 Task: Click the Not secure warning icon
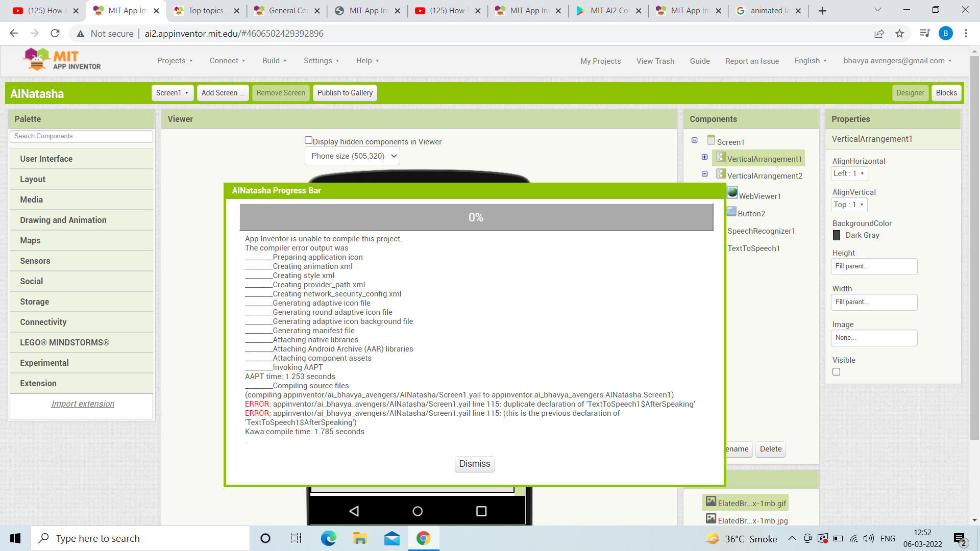pyautogui.click(x=80, y=34)
